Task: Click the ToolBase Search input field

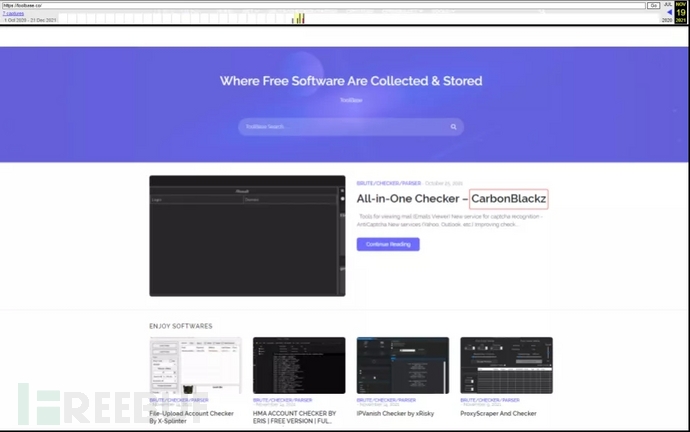Action: click(x=351, y=127)
